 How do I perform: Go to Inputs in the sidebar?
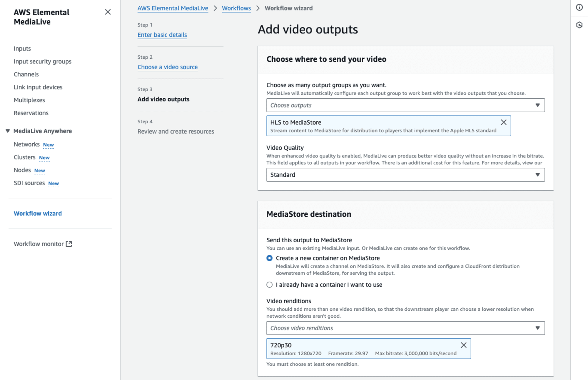[x=22, y=48]
